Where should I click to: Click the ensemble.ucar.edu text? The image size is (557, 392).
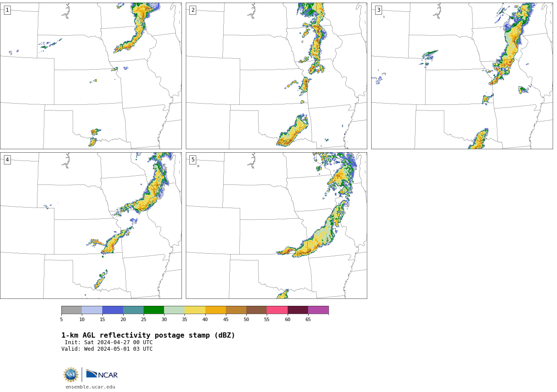coord(91,387)
